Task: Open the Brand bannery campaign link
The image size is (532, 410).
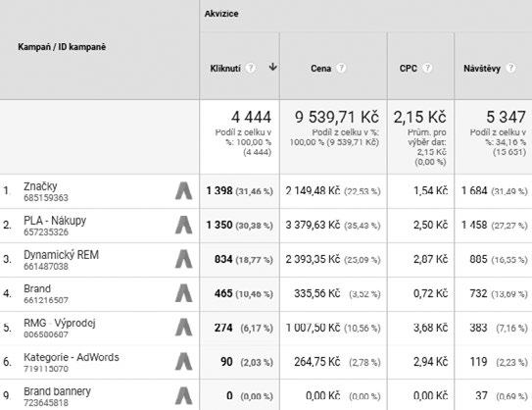Action: [x=57, y=391]
